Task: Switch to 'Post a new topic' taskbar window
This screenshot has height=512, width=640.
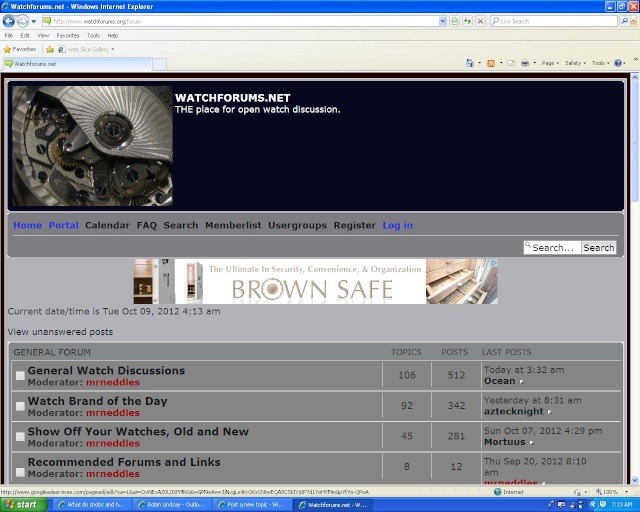Action: tap(252, 505)
